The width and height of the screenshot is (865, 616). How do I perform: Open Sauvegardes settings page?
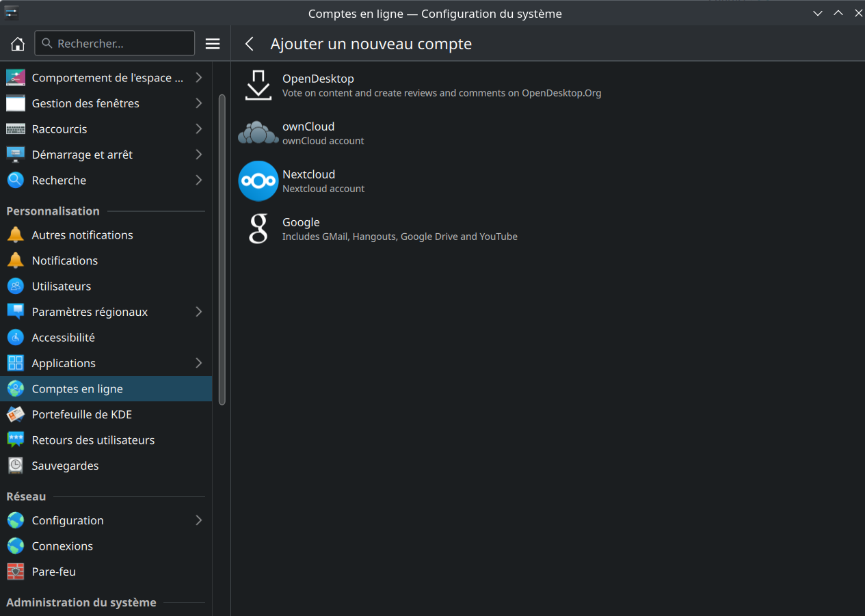click(65, 466)
